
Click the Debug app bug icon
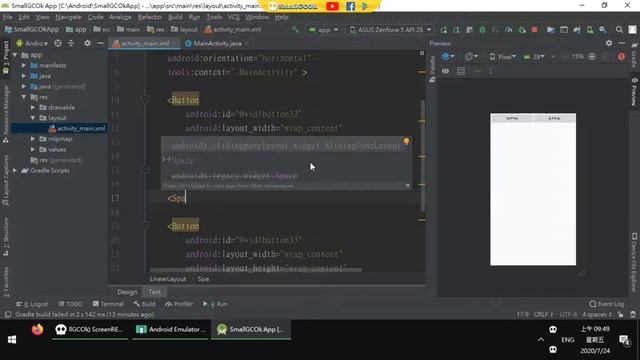482,30
